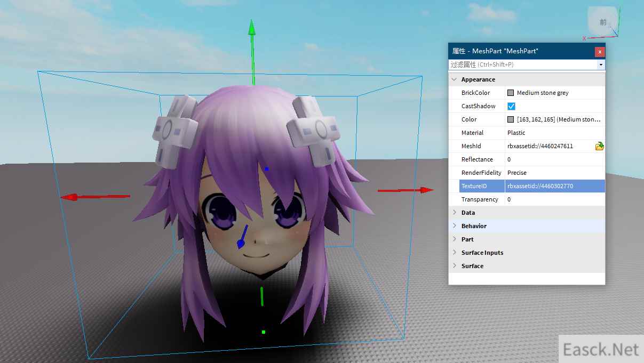644x363 pixels.
Task: Click the BrickColor grey swatch
Action: click(511, 93)
